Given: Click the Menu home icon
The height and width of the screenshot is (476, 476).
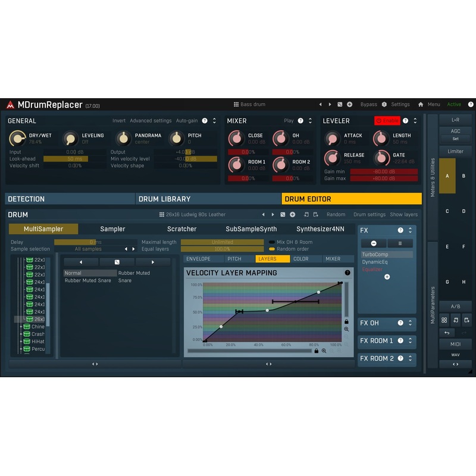Looking at the screenshot, I should pos(421,105).
